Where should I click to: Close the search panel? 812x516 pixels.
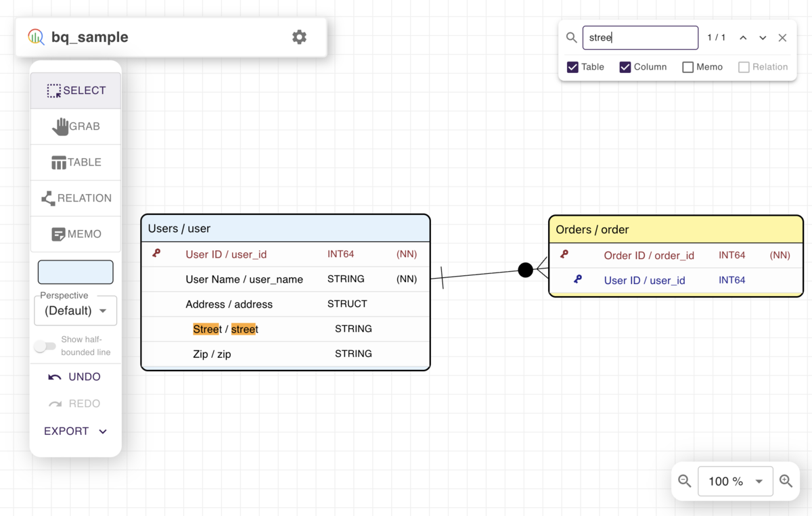coord(782,38)
